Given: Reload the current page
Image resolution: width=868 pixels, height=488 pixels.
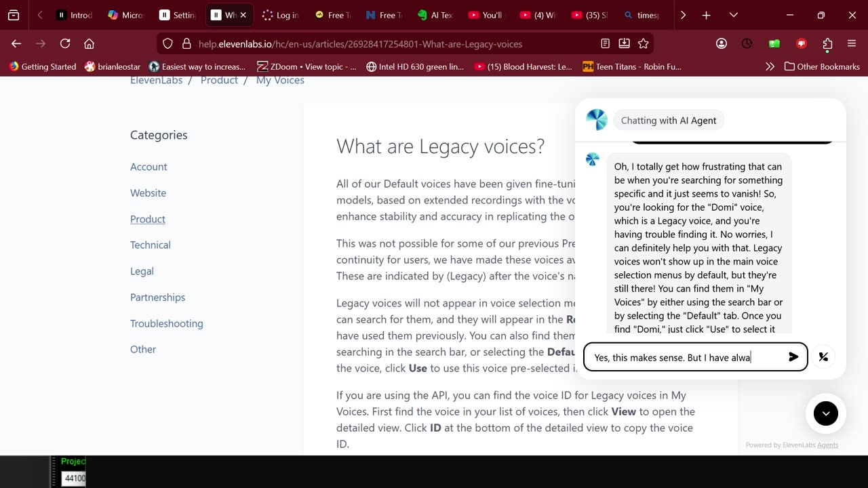Looking at the screenshot, I should (65, 43).
